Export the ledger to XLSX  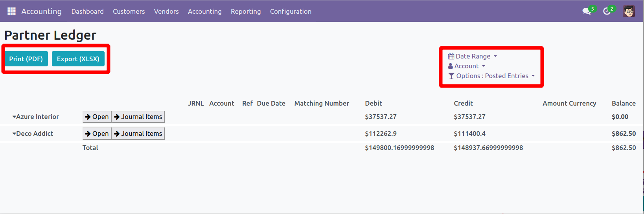78,59
